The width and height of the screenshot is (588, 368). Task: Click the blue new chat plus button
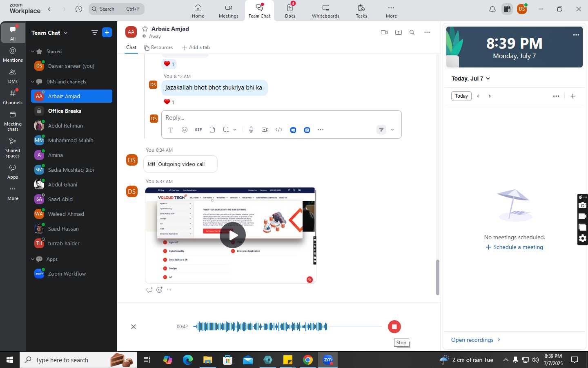point(107,32)
